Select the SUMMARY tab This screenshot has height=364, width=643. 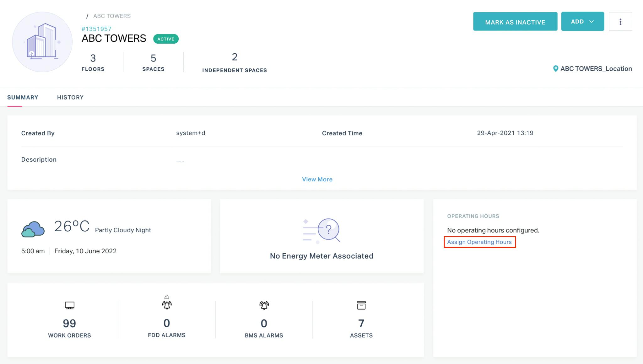[x=23, y=97]
